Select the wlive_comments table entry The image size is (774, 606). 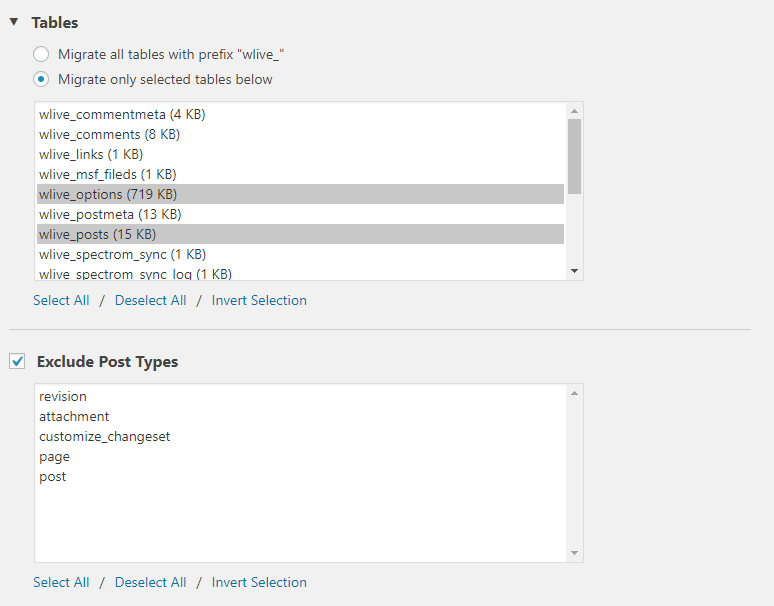[109, 134]
